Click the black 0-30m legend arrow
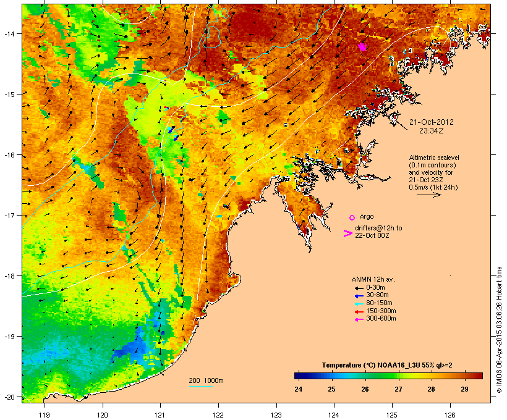 click(359, 288)
